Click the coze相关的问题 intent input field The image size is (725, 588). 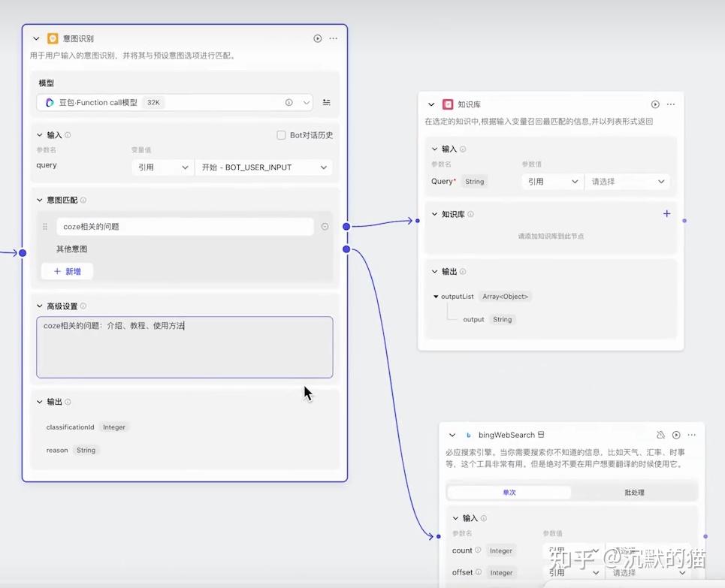(185, 227)
